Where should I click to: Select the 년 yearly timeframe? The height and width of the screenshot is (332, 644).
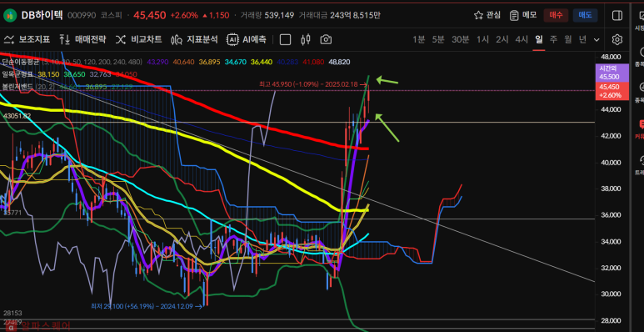click(583, 39)
